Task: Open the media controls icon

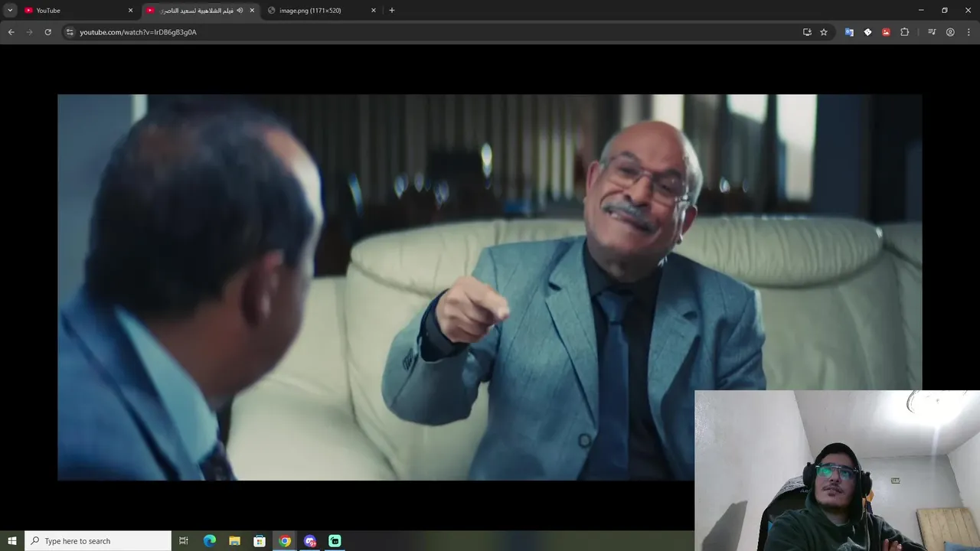Action: click(x=932, y=32)
